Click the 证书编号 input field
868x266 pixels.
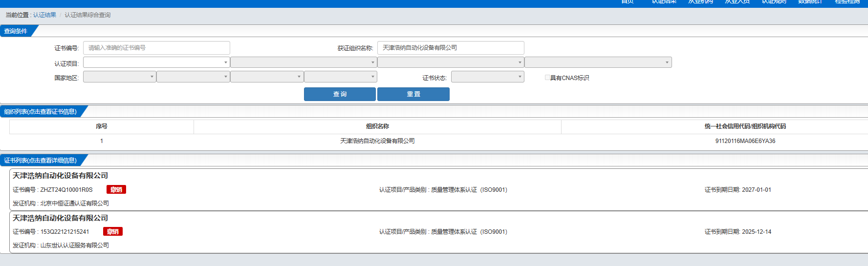pos(156,48)
